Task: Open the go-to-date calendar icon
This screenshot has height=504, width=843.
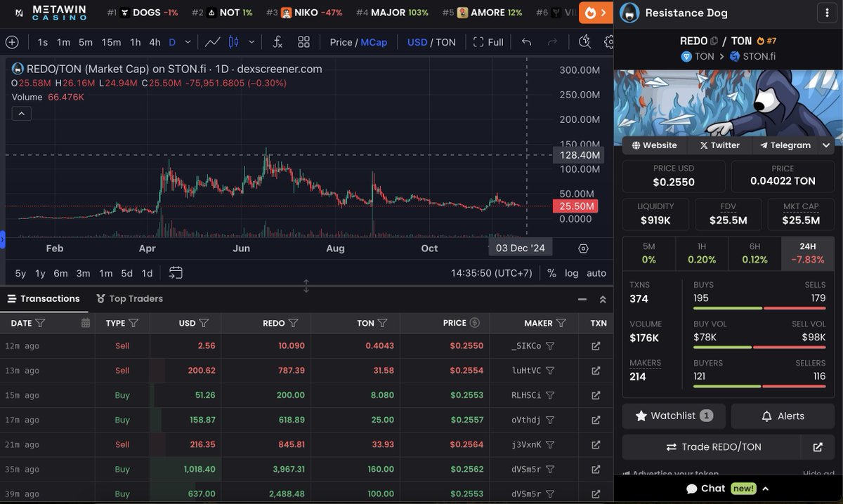Action: tap(176, 274)
